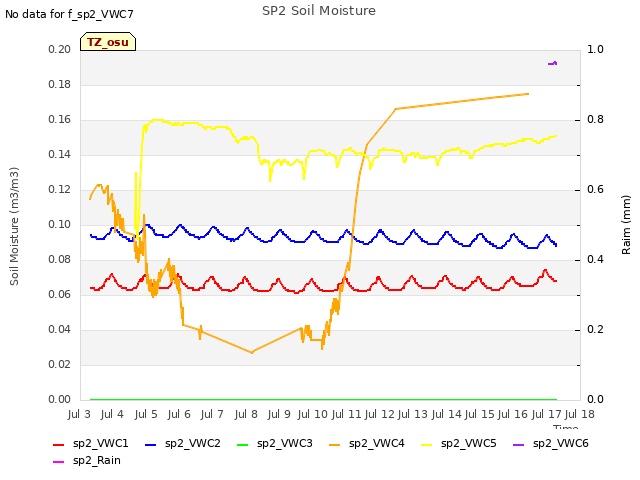Click the Jul 5 x-axis tick label
This screenshot has height=480, width=640.
pos(146,414)
